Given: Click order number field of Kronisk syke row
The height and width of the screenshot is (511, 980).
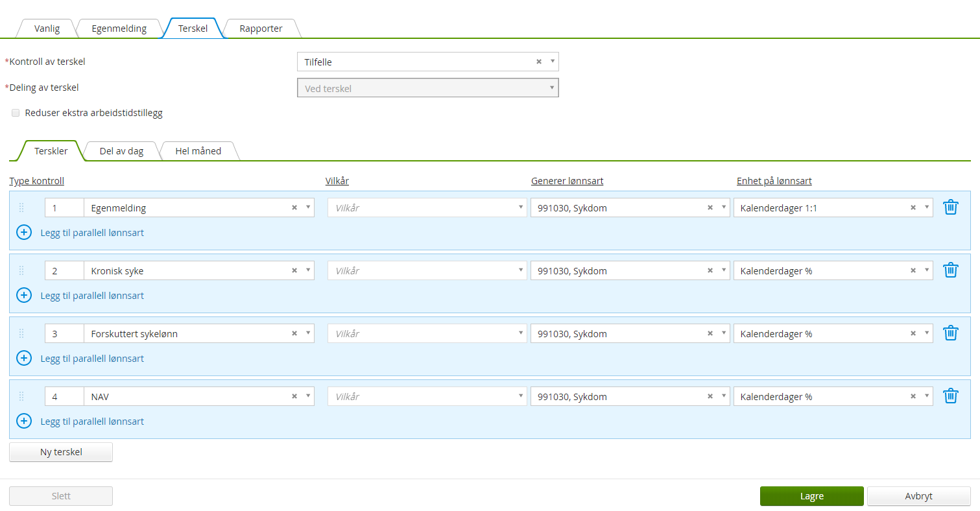Looking at the screenshot, I should point(64,270).
